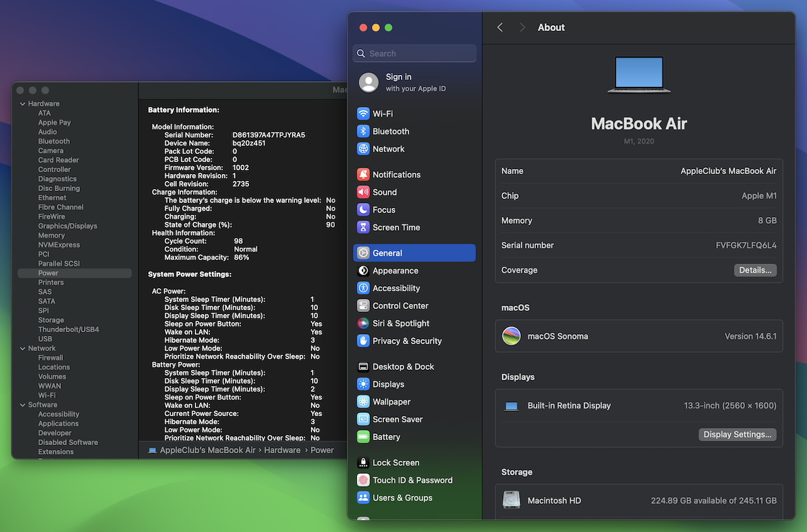807x532 pixels.
Task: Select Camera in System Information Hardware list
Action: (50, 151)
